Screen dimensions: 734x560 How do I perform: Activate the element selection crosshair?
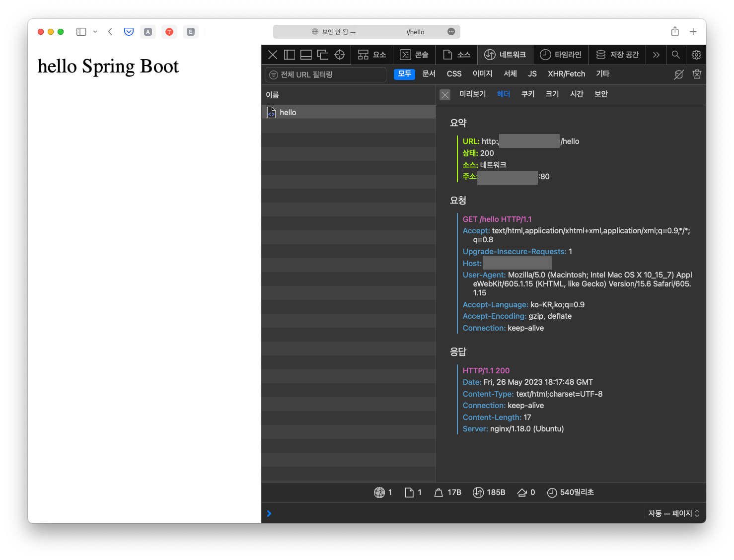pos(340,55)
